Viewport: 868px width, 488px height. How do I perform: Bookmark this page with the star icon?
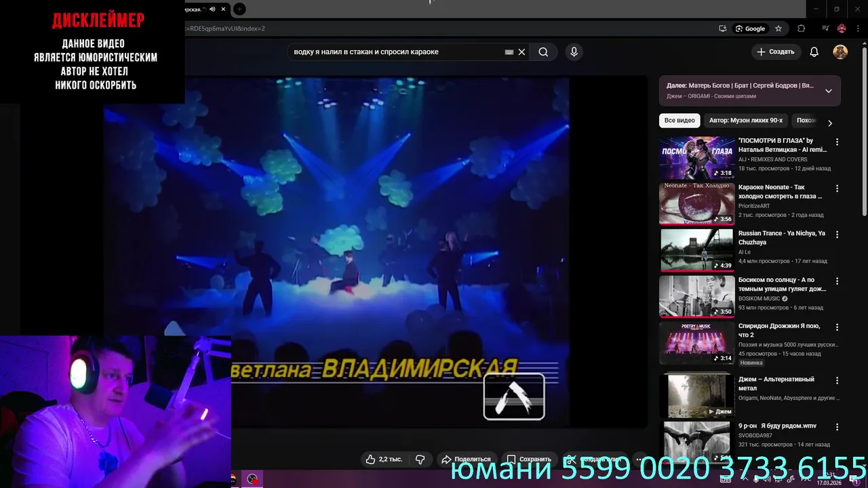point(778,28)
